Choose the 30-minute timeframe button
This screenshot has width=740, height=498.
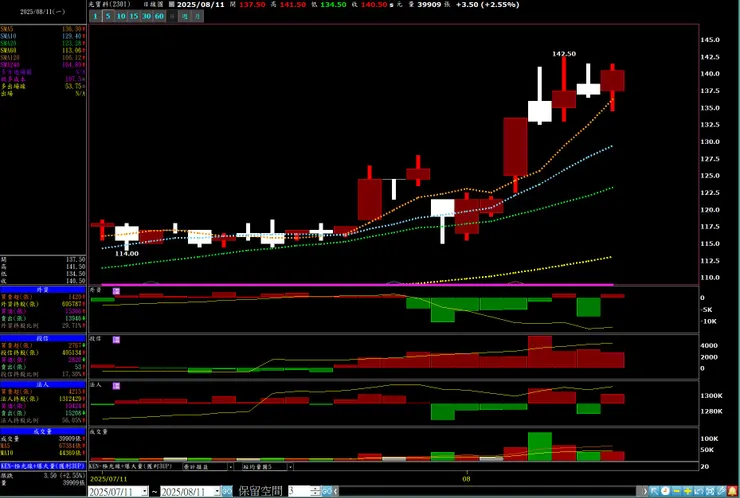pos(146,16)
